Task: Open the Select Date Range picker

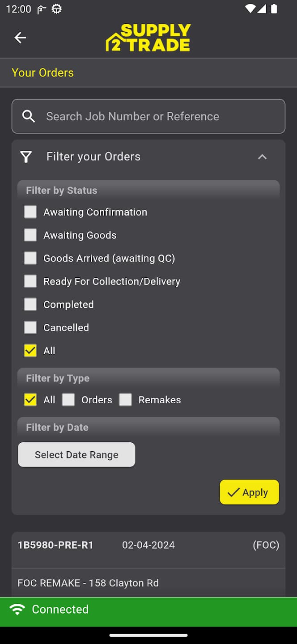Action: click(76, 454)
